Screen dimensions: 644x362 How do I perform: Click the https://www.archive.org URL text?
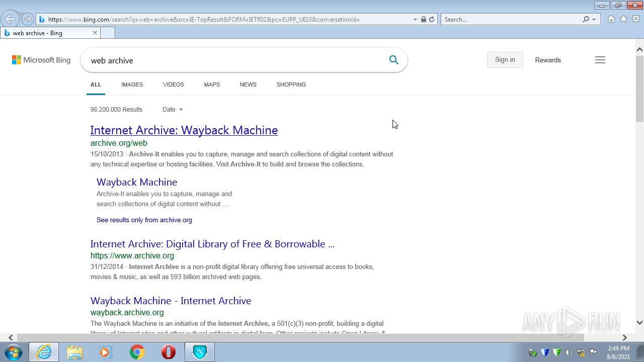(x=132, y=255)
